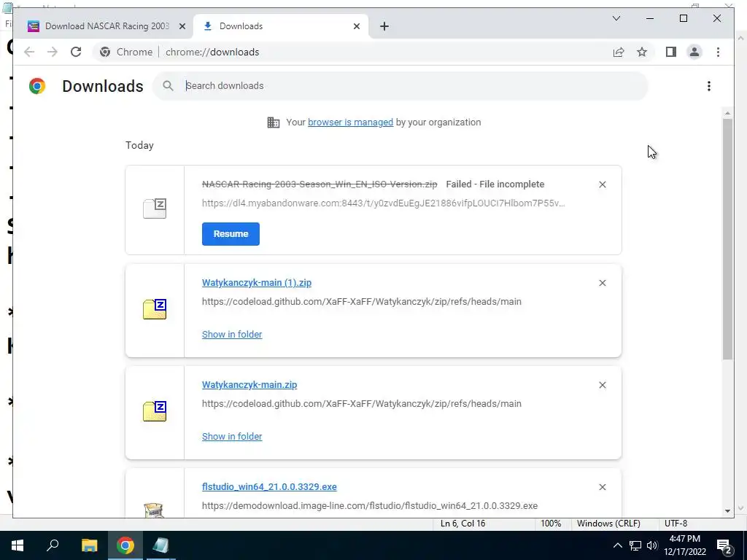Open the Windows Start menu
Screen dimensions: 747x560
point(18,545)
